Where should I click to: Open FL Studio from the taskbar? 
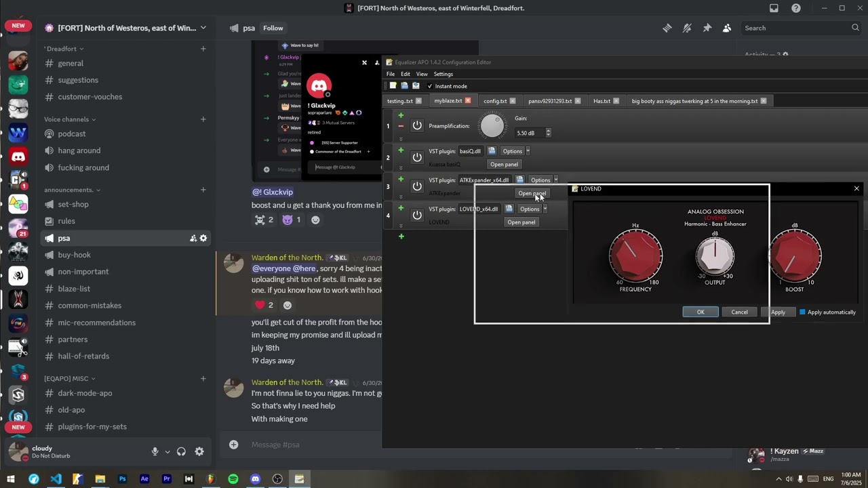coord(211,479)
